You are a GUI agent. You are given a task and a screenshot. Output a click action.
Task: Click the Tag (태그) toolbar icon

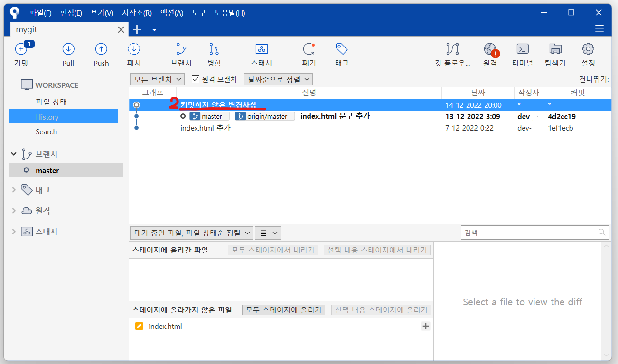pos(342,49)
